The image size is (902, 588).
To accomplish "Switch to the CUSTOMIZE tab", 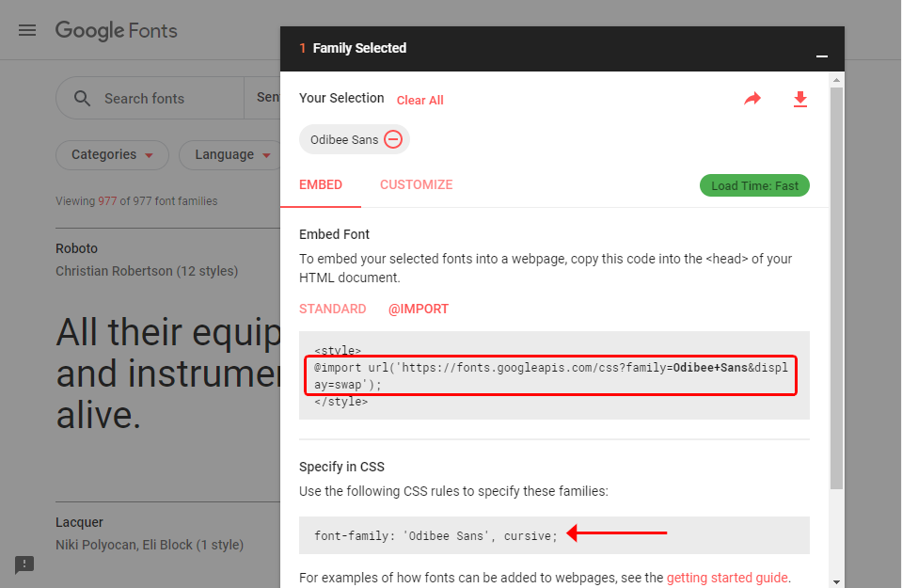I will [x=416, y=184].
